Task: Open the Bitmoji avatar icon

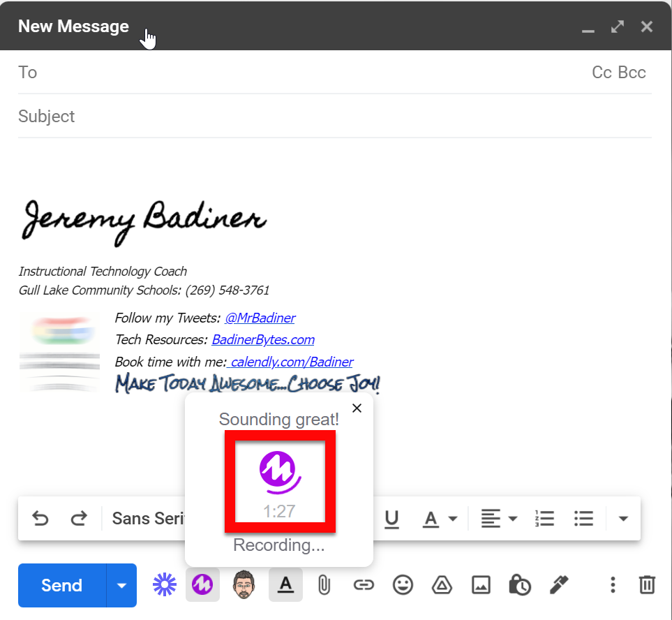Action: 244,584
